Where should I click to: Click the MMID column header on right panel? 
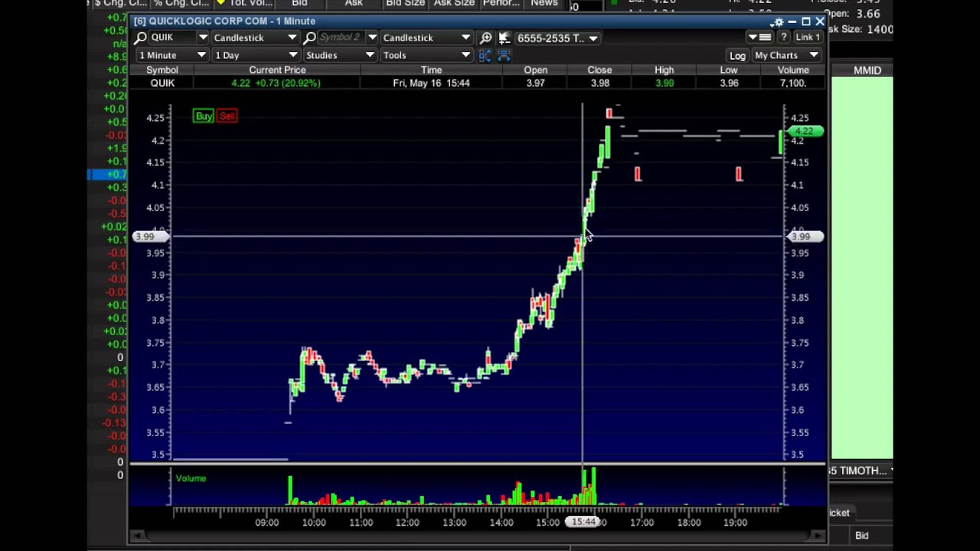[x=867, y=70]
